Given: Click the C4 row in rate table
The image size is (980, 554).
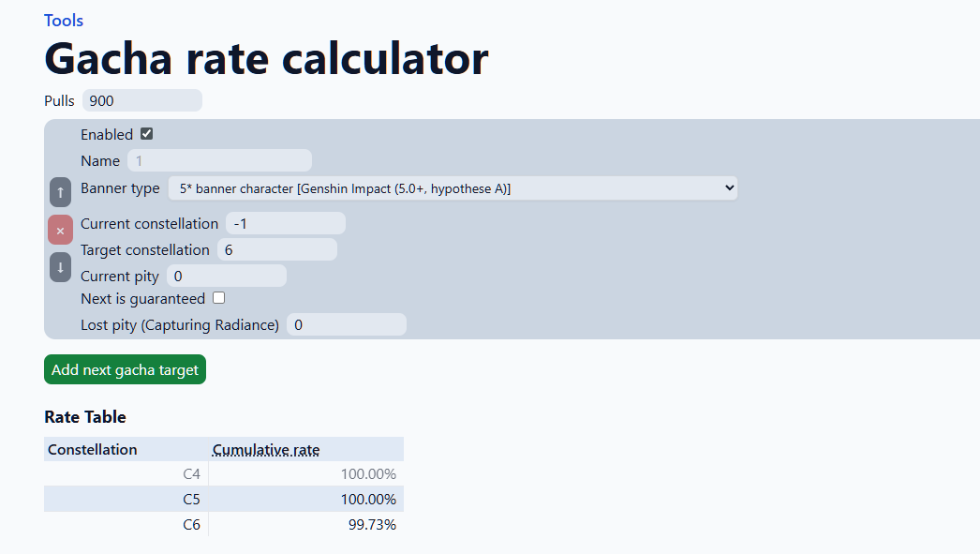Looking at the screenshot, I should point(191,474).
